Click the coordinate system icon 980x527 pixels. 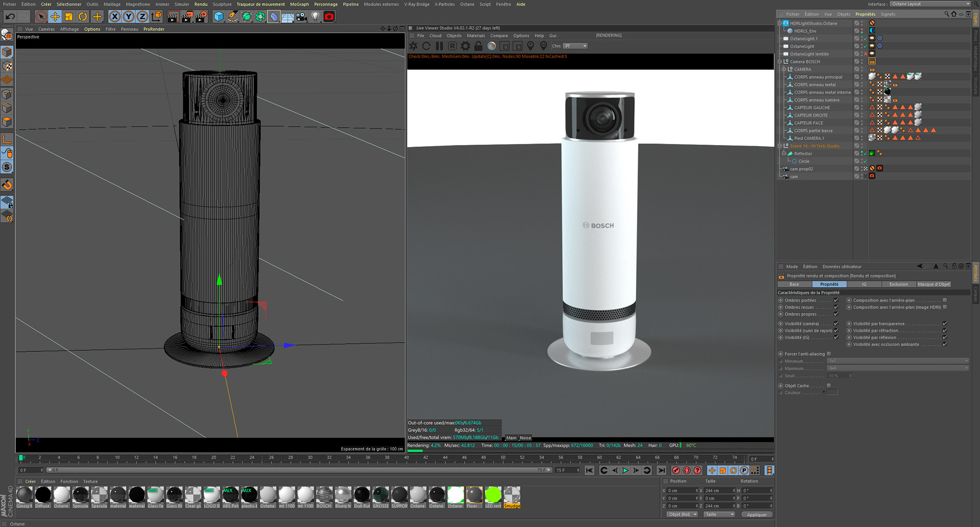tap(157, 17)
